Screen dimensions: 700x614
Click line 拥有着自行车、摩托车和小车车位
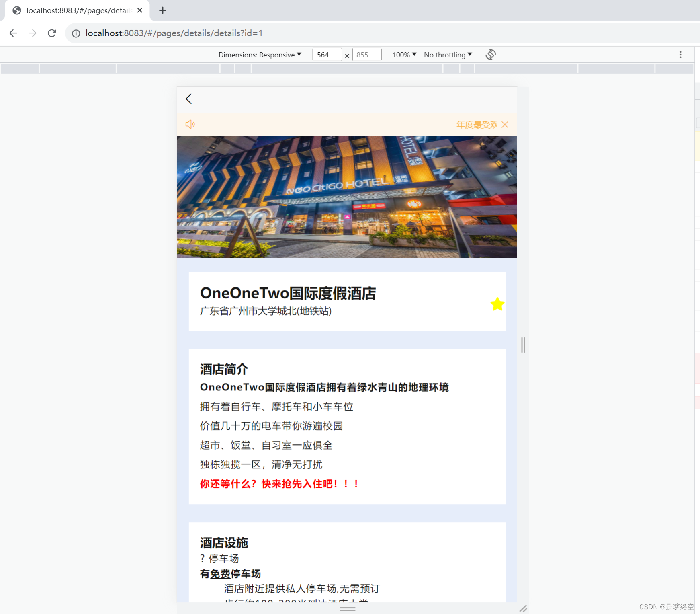tap(277, 407)
